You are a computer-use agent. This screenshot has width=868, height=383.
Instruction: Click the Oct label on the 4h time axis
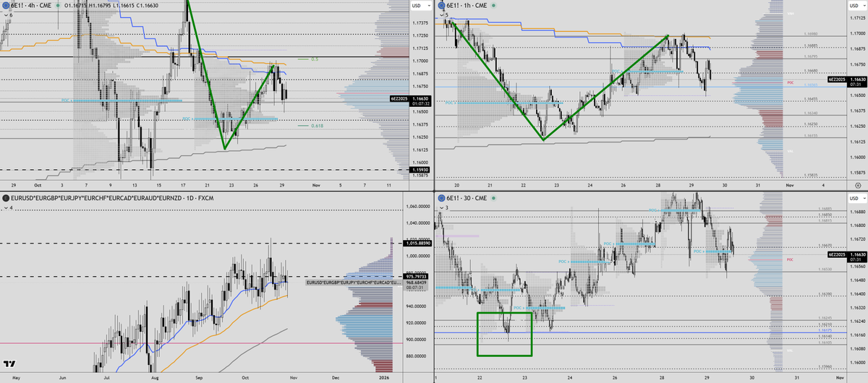(x=38, y=186)
